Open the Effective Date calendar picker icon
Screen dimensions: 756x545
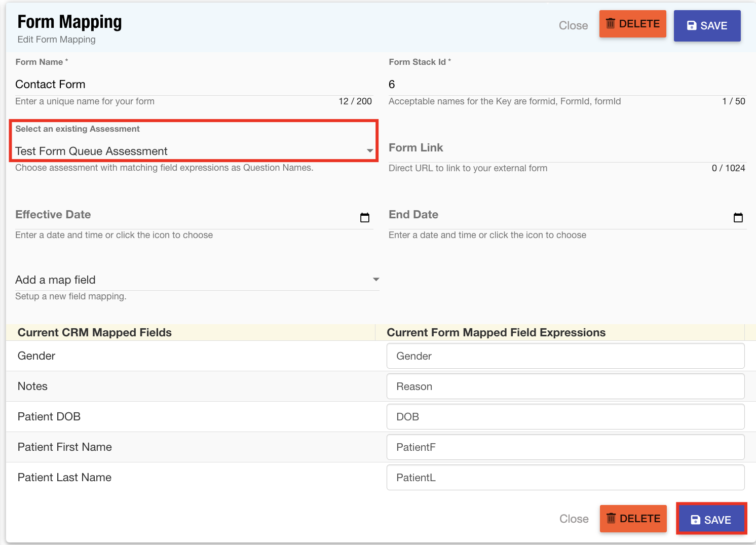pyautogui.click(x=365, y=218)
